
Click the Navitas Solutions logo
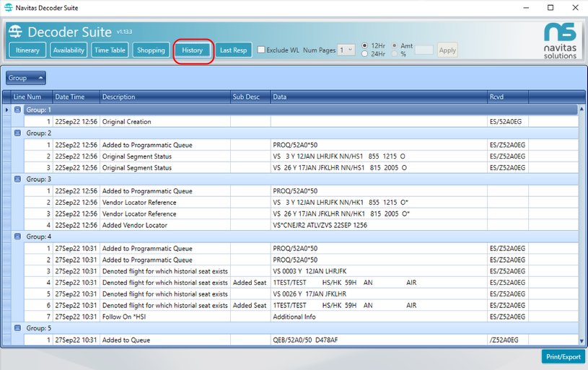pos(561,40)
